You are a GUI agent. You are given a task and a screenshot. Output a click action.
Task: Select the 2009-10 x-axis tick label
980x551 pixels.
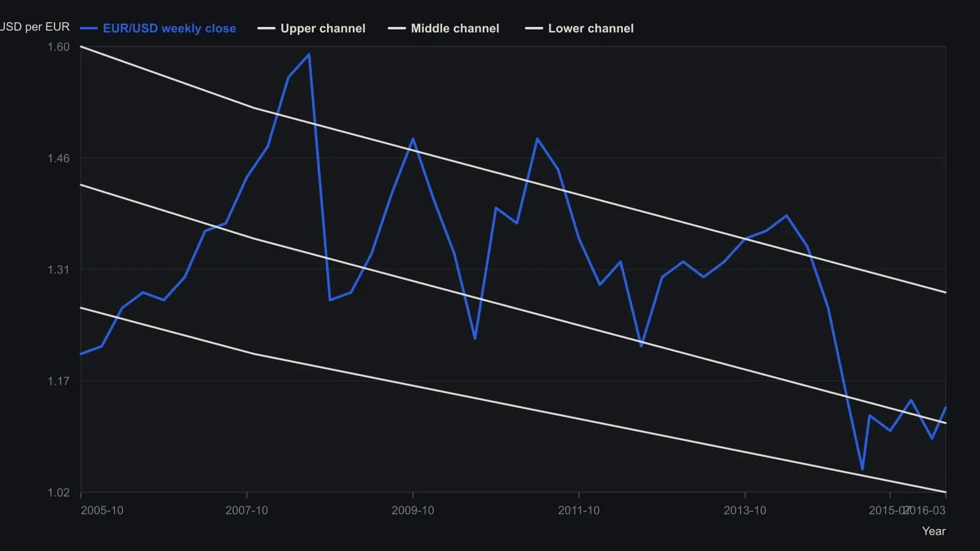413,511
